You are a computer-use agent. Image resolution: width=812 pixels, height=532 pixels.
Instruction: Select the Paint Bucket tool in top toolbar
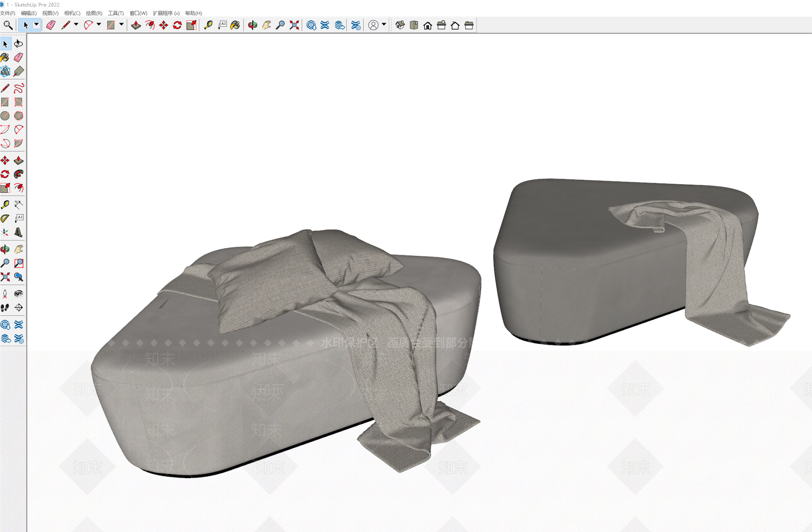235,25
